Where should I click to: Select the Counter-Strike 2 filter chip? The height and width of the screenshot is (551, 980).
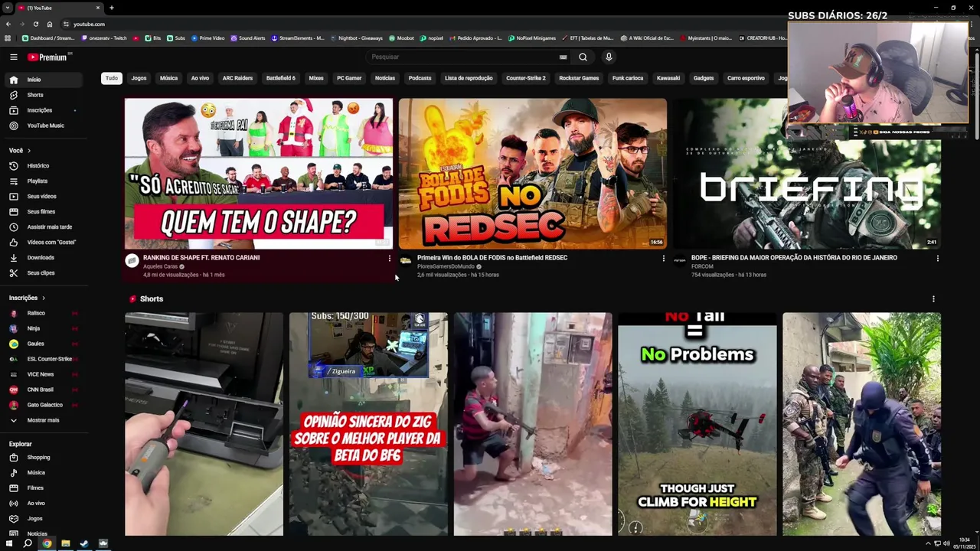[x=526, y=78]
